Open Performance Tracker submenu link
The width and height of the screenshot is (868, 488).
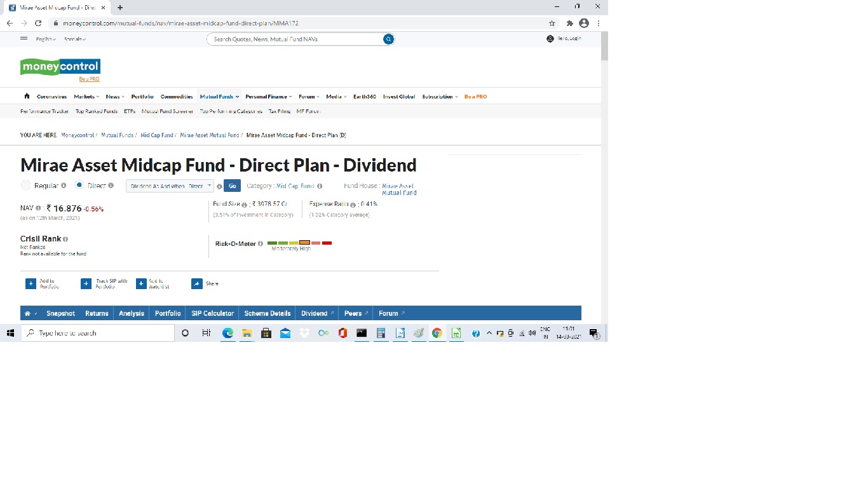coord(44,111)
